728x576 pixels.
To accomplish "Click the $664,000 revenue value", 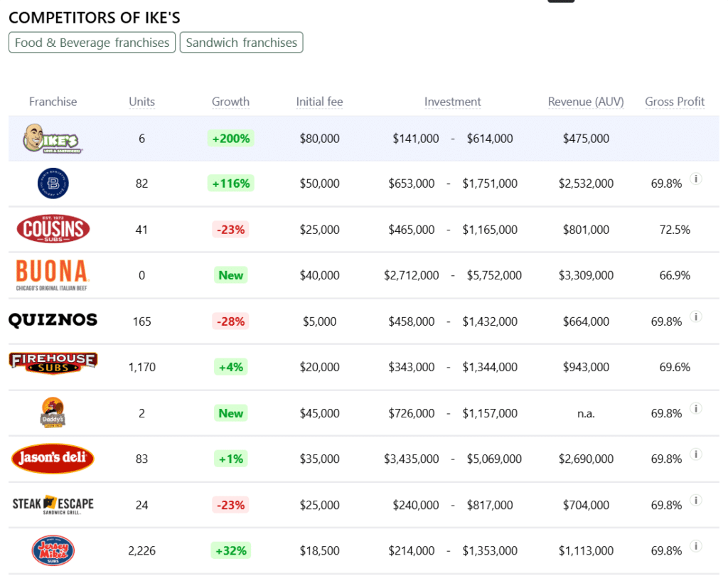I will [586, 321].
